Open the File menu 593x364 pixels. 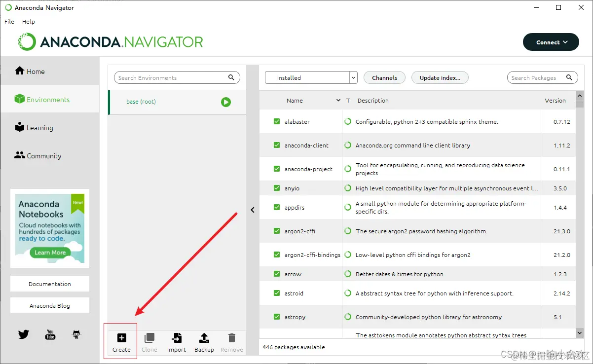[9, 22]
